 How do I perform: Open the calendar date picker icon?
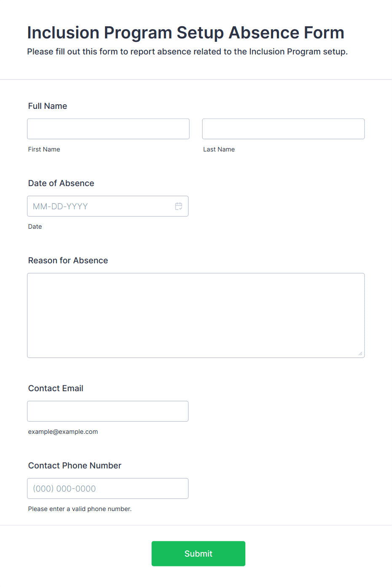tap(179, 206)
